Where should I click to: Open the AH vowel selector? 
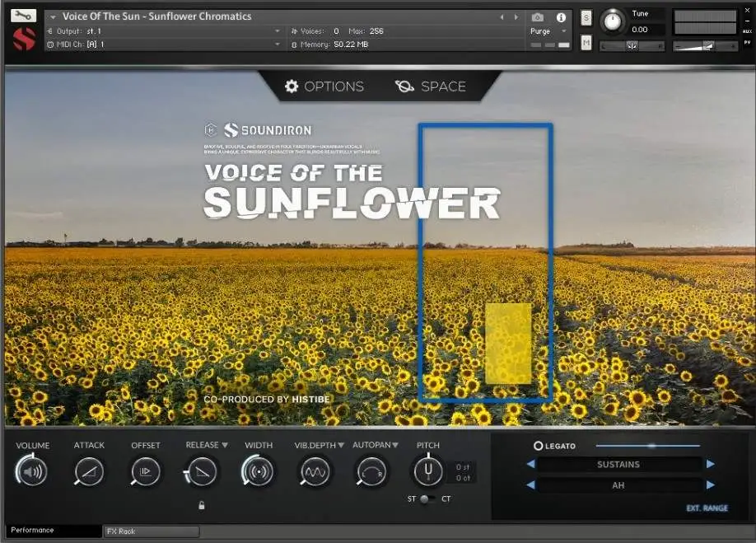(x=619, y=485)
